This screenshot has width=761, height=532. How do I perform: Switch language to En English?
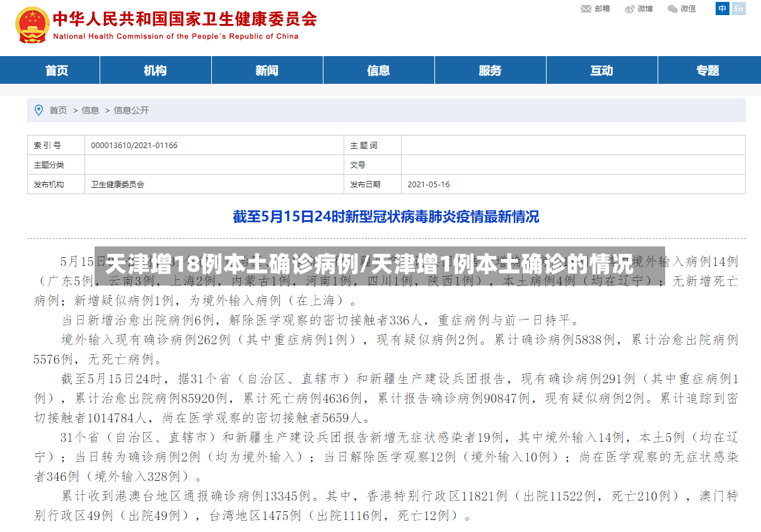point(738,9)
